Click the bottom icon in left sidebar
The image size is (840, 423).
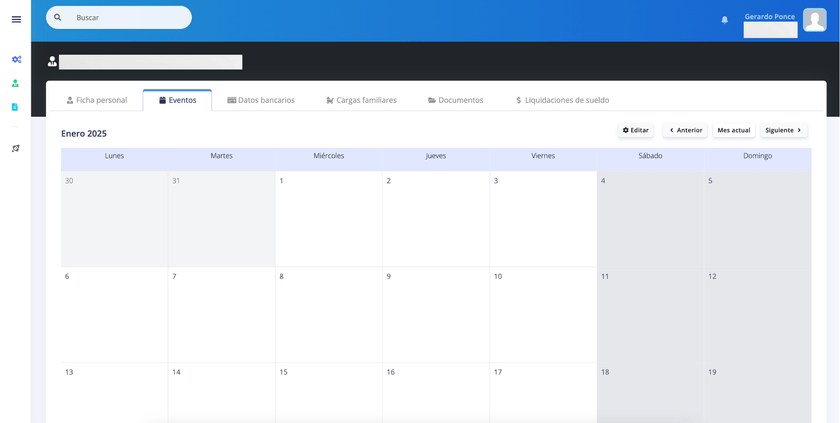pyautogui.click(x=16, y=148)
